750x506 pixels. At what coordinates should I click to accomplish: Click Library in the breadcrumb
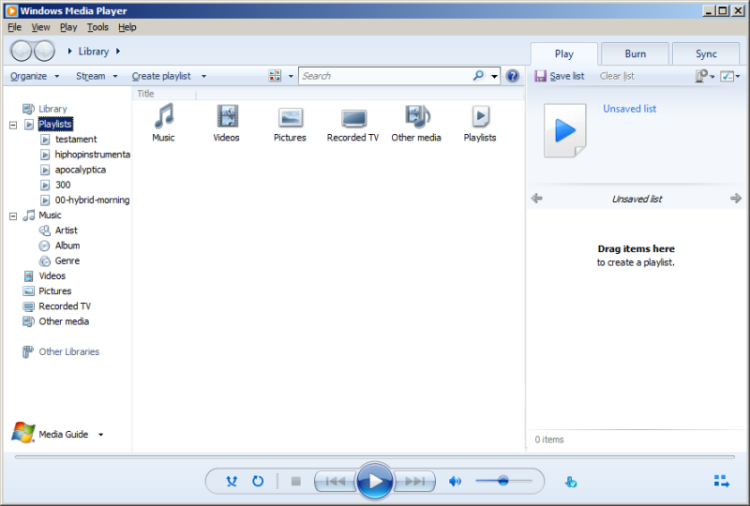[x=94, y=51]
